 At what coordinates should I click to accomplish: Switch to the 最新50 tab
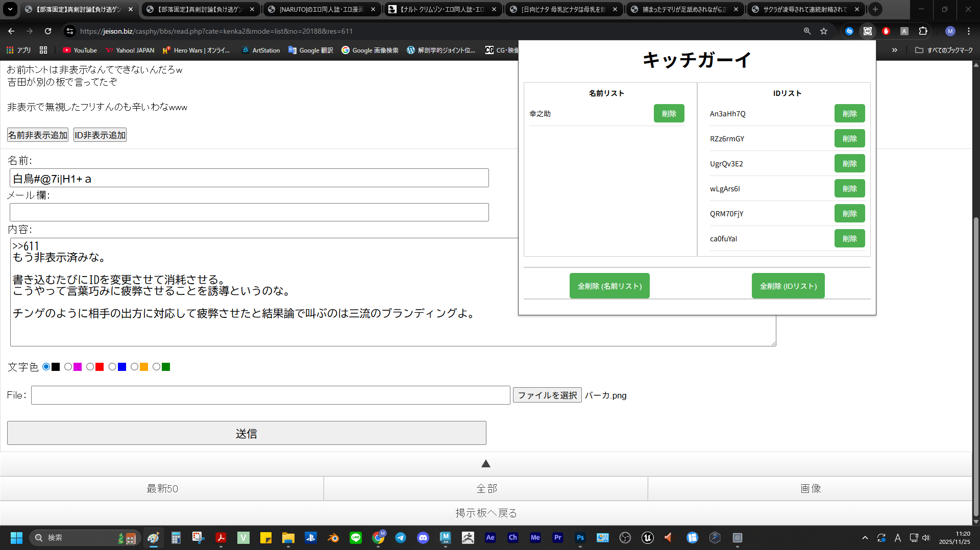(162, 489)
